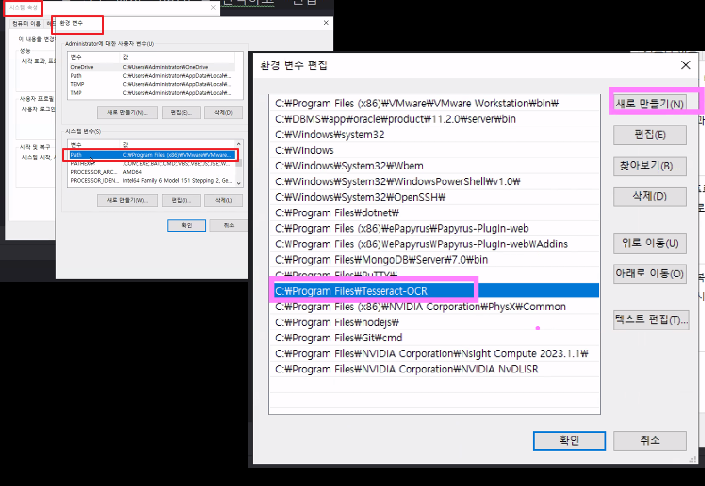Select the Nsight Compute 2023.1.1\ entry
This screenshot has width=705, height=486.
[434, 354]
